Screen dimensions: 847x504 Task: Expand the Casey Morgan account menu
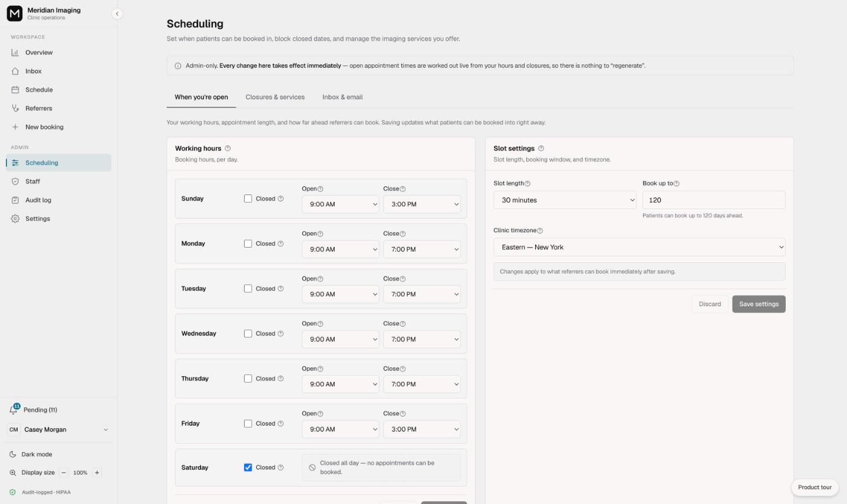[x=58, y=430]
